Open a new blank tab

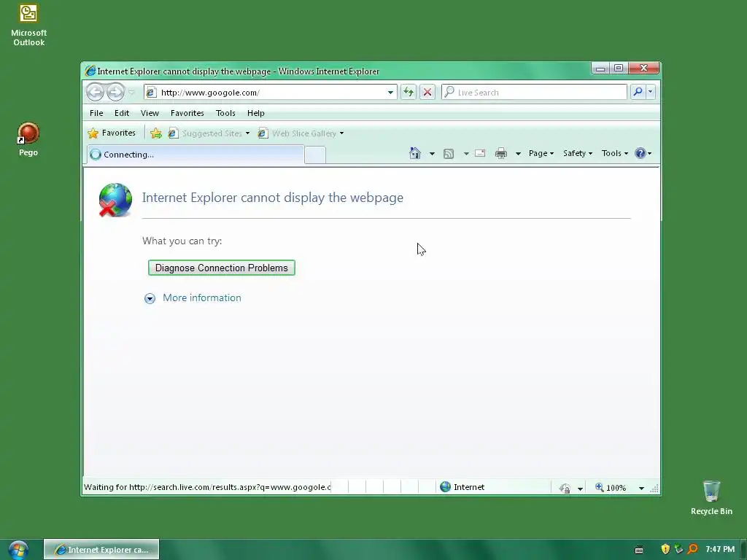click(315, 155)
